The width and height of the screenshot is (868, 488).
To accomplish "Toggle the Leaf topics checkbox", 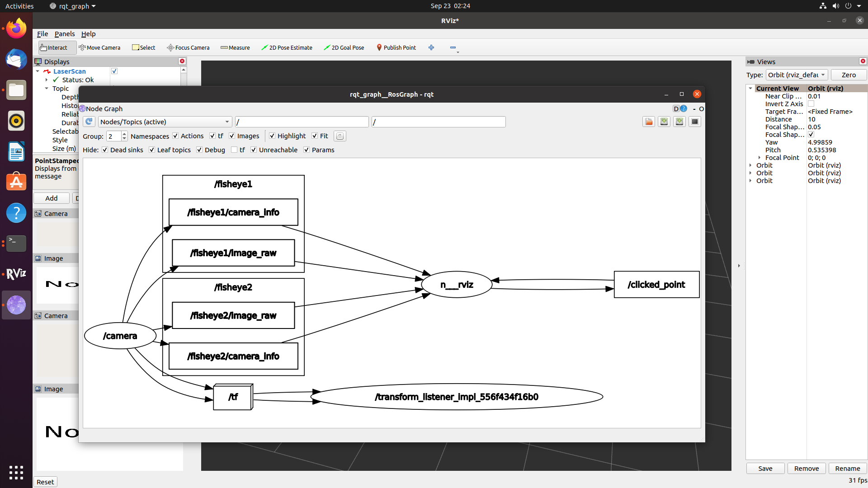I will pyautogui.click(x=152, y=150).
